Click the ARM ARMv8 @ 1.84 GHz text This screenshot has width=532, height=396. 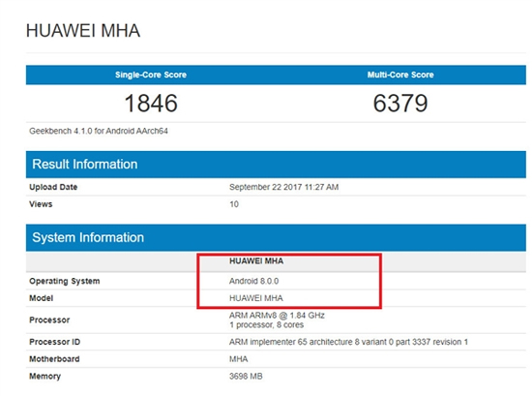277,316
